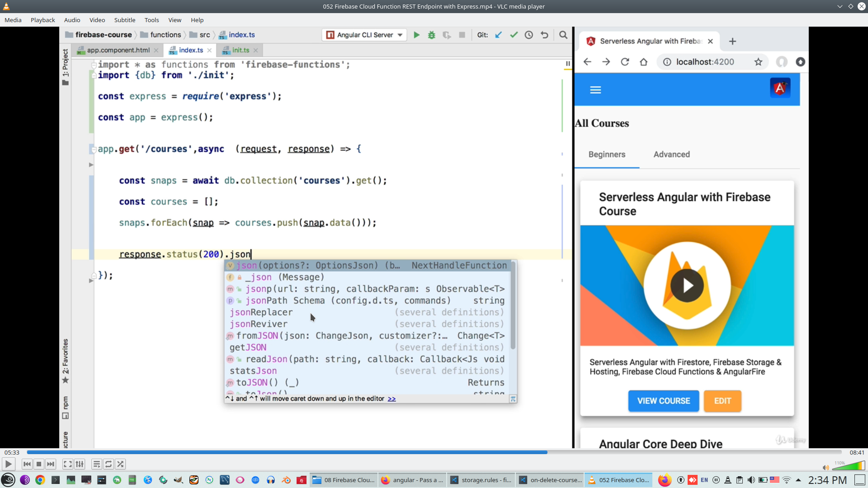Seek on the video progress bar
This screenshot has width=868, height=488.
coord(434,452)
